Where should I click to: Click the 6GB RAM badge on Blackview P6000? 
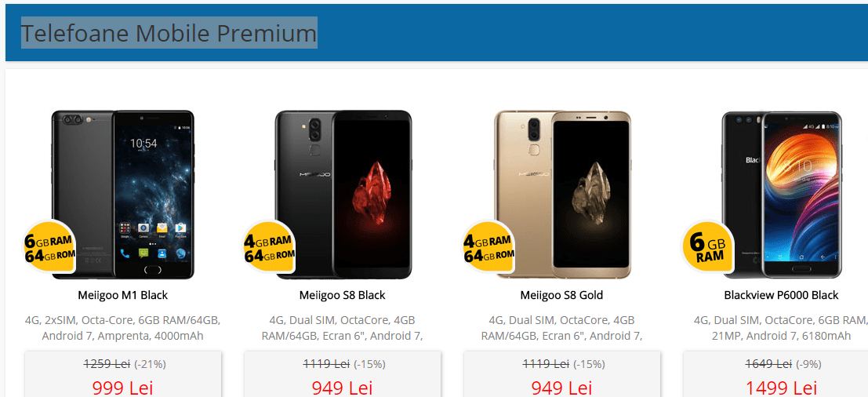pos(708,247)
